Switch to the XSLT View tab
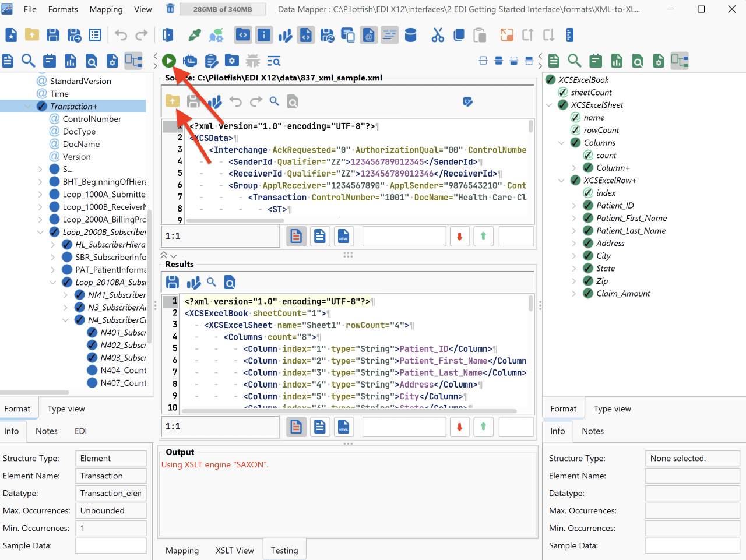This screenshot has height=560, width=746. pyautogui.click(x=235, y=550)
